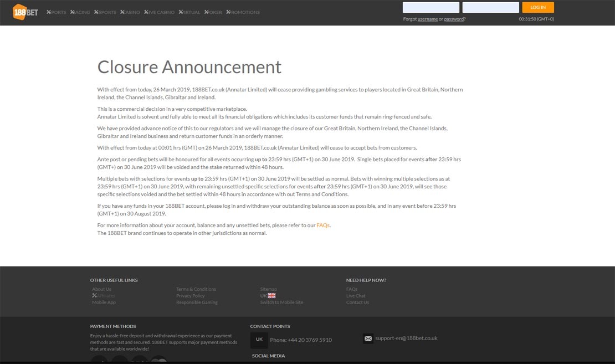Open Contact Us footer link
This screenshot has width=615, height=364.
pyautogui.click(x=358, y=303)
